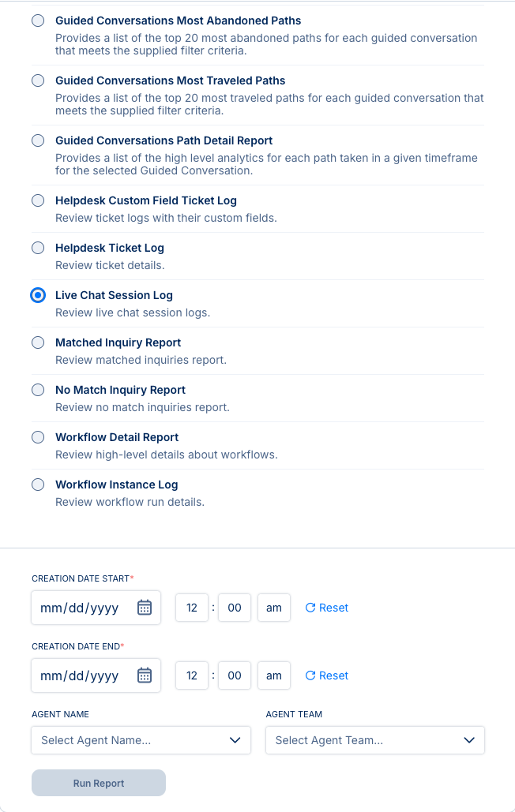Click the Creation Date Start date field
The width and height of the screenshot is (515, 812).
81,608
